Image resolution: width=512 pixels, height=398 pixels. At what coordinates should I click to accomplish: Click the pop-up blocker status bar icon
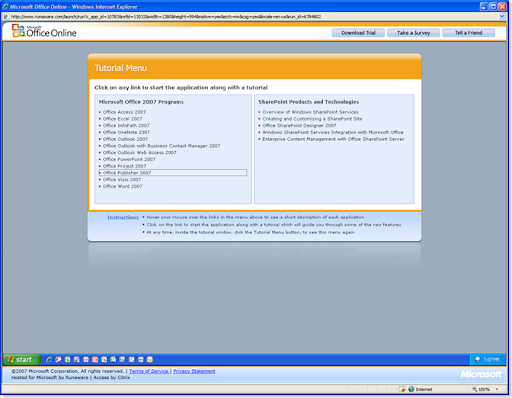coord(402,389)
